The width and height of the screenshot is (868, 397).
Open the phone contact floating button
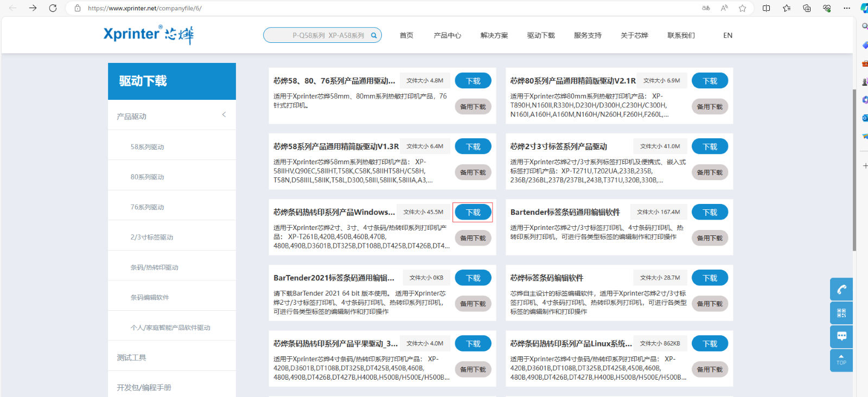pos(841,289)
